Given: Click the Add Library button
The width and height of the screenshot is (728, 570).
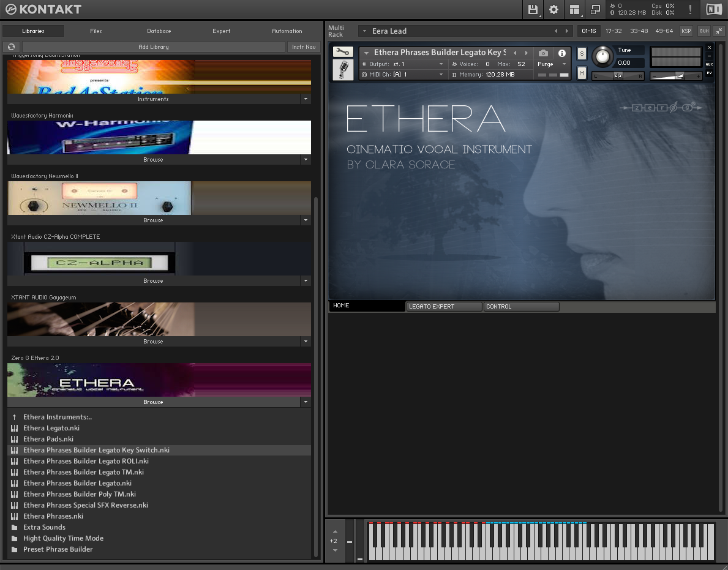Looking at the screenshot, I should [x=154, y=47].
